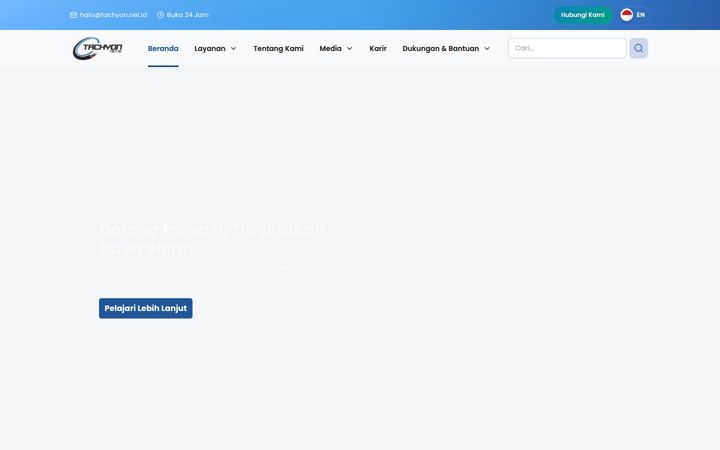Click the Buka 24 Jam text
Image resolution: width=720 pixels, height=450 pixels.
click(187, 15)
